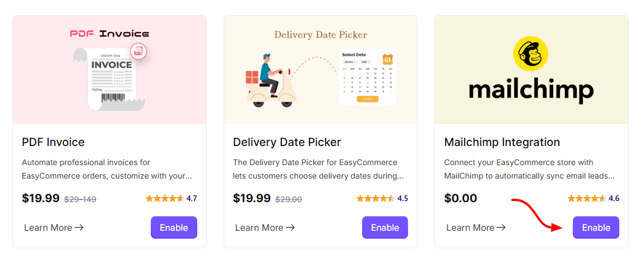This screenshot has height=260, width=644.
Task: Click the Mailchimp monkey logo icon
Action: click(x=531, y=53)
